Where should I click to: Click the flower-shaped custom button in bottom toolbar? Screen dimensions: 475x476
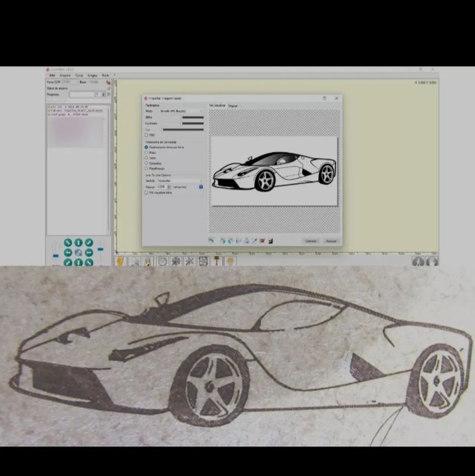tap(176, 261)
